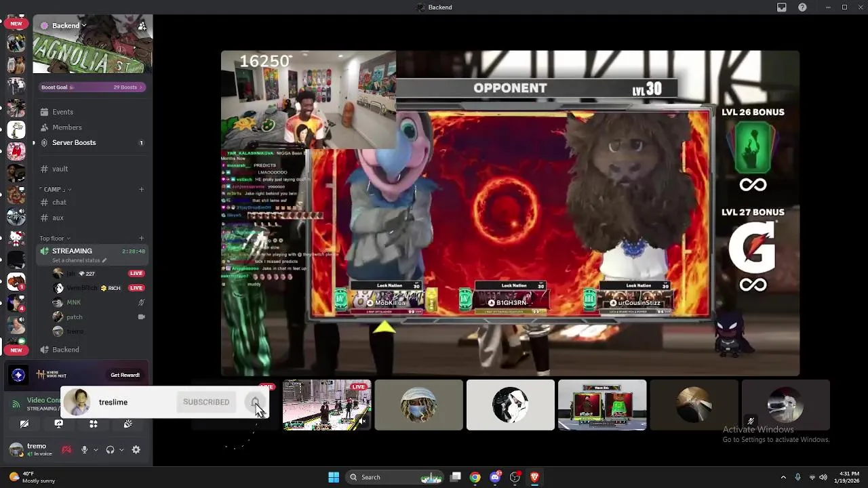Add a channel to Top floor category
Viewport: 868px width, 488px height.
click(x=141, y=238)
